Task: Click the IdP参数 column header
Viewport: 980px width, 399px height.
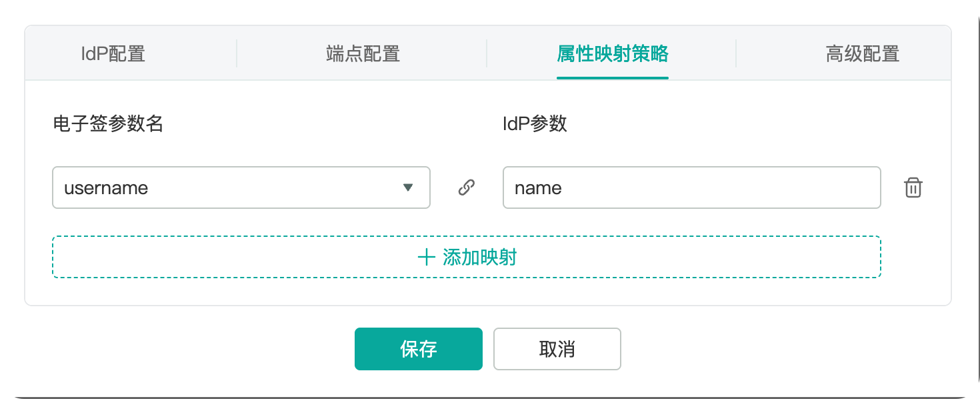Action: (x=535, y=123)
